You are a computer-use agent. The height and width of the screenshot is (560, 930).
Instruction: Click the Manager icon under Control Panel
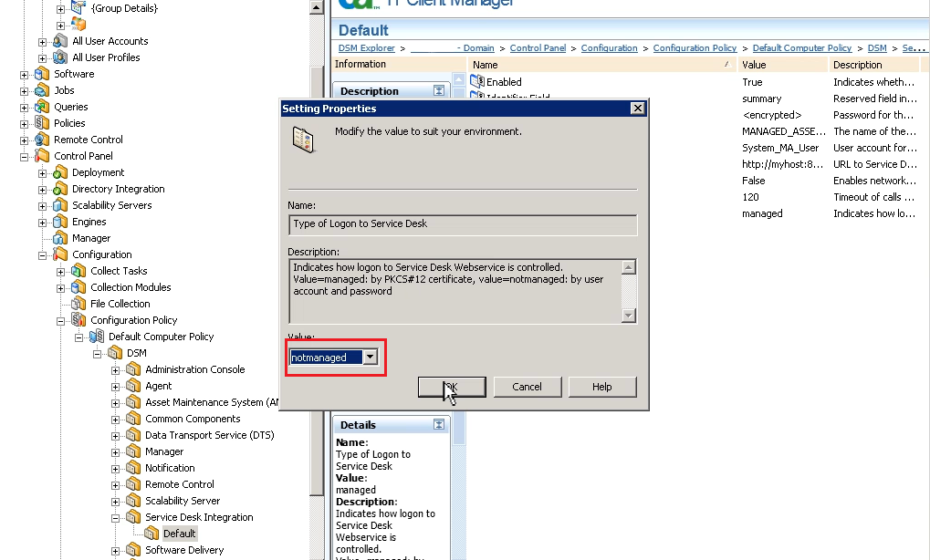[60, 238]
